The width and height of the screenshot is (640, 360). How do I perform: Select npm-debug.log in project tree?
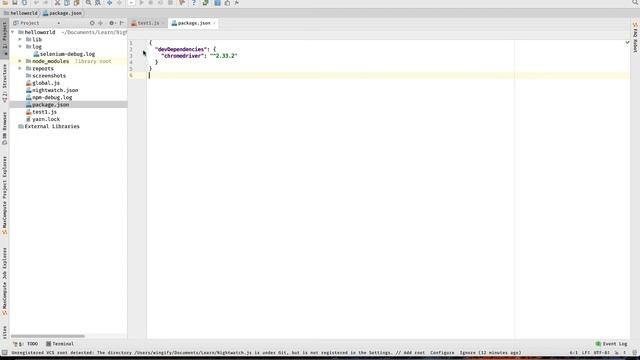(49, 98)
